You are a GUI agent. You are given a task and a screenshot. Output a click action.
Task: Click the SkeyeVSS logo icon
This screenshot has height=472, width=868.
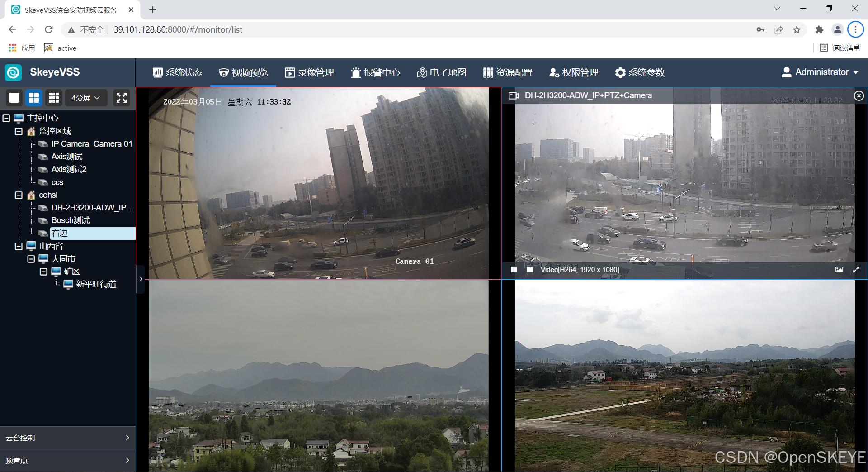13,72
